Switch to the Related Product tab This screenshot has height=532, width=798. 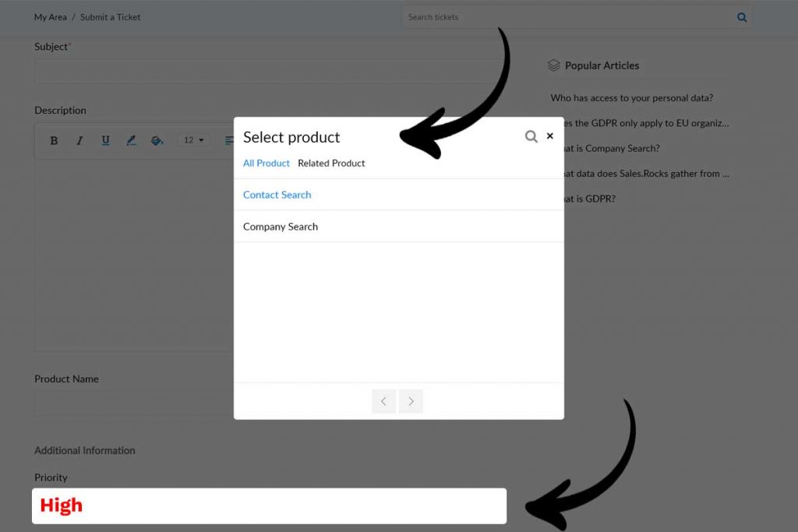[331, 164]
